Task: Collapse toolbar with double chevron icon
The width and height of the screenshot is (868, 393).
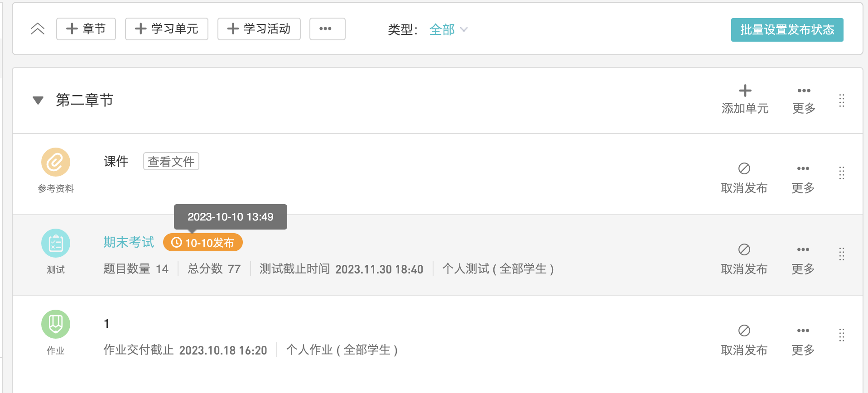Action: point(38,29)
